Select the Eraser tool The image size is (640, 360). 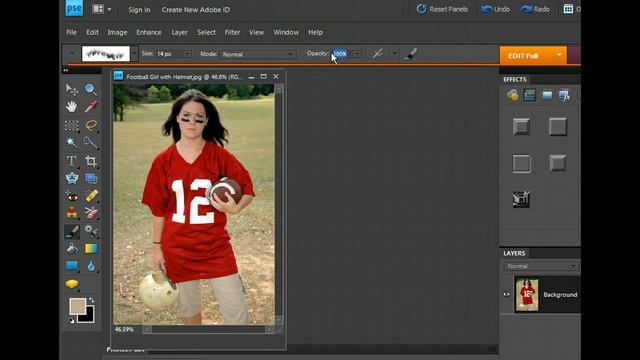(x=91, y=213)
